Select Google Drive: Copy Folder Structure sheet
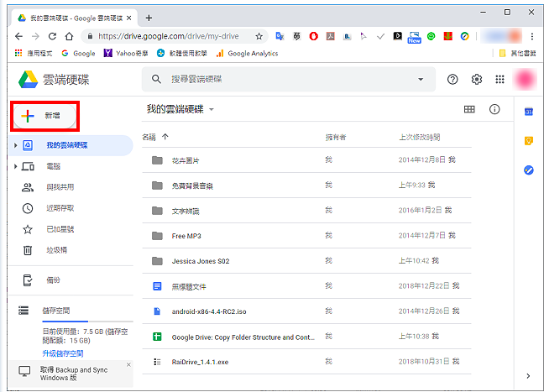The width and height of the screenshot is (544, 392). pos(306,337)
